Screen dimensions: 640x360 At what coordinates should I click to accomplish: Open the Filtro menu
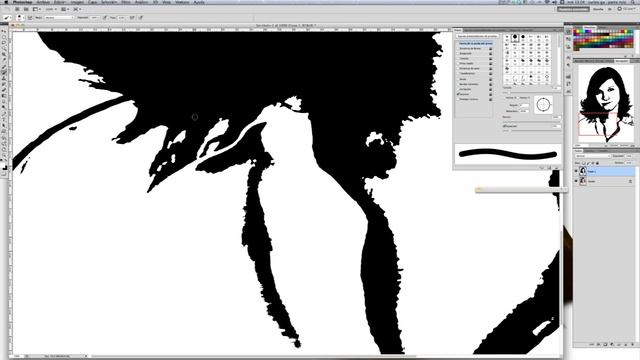coord(126,2)
